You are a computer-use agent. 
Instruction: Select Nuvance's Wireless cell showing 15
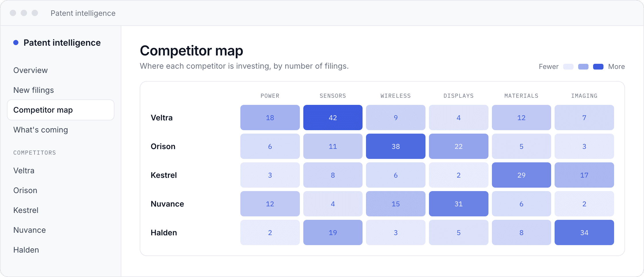(x=396, y=204)
